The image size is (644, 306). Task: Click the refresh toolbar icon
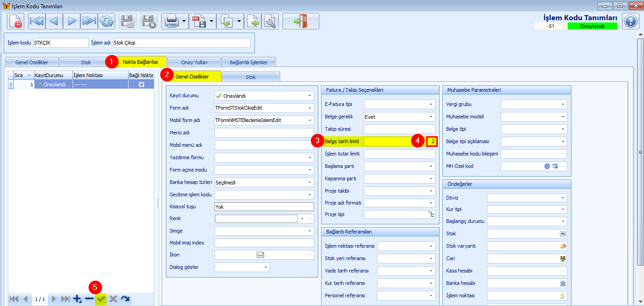pyautogui.click(x=107, y=22)
